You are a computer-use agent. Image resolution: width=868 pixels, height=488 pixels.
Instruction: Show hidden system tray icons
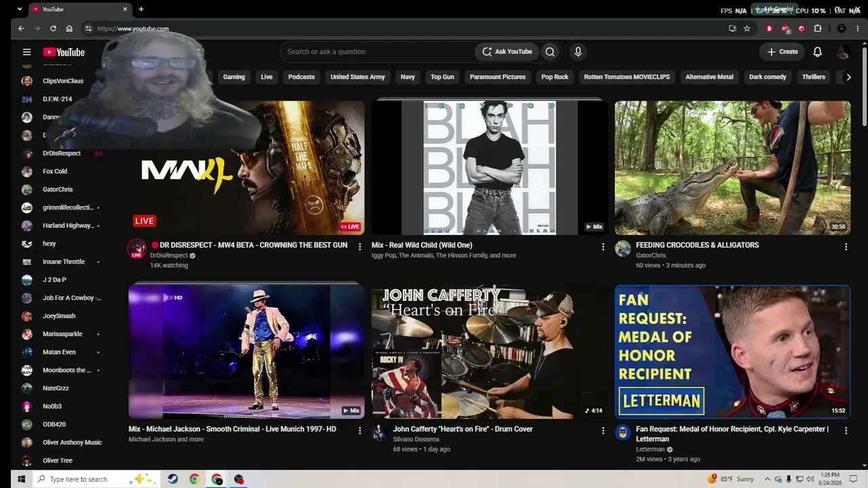[767, 479]
